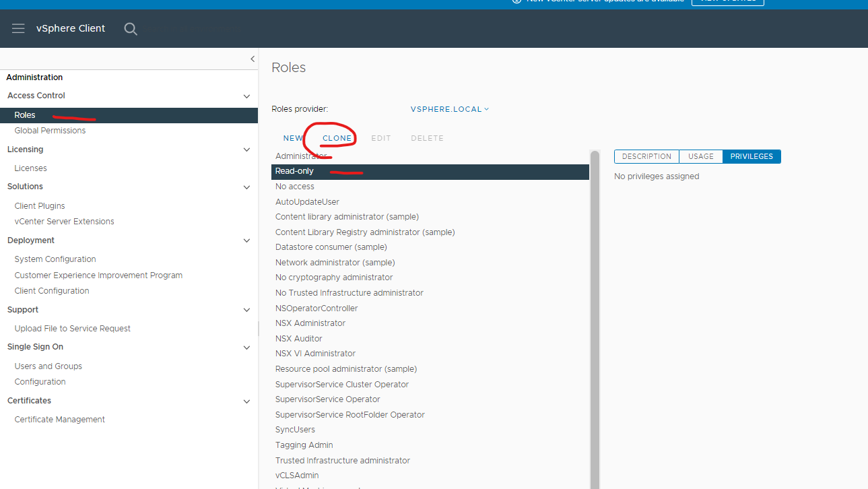The height and width of the screenshot is (489, 868).
Task: Collapse the left navigation panel arrow
Action: 253,59
